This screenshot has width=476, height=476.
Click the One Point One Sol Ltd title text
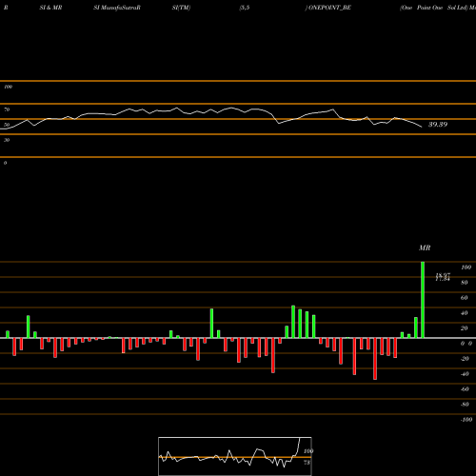(x=434, y=8)
